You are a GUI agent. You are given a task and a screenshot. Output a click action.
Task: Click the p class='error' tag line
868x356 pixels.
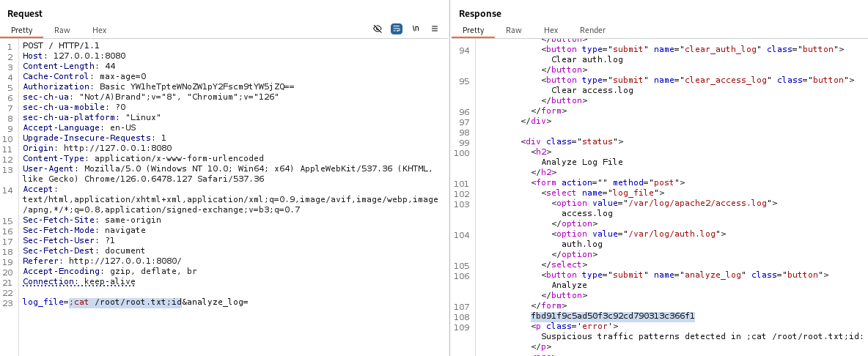click(574, 326)
